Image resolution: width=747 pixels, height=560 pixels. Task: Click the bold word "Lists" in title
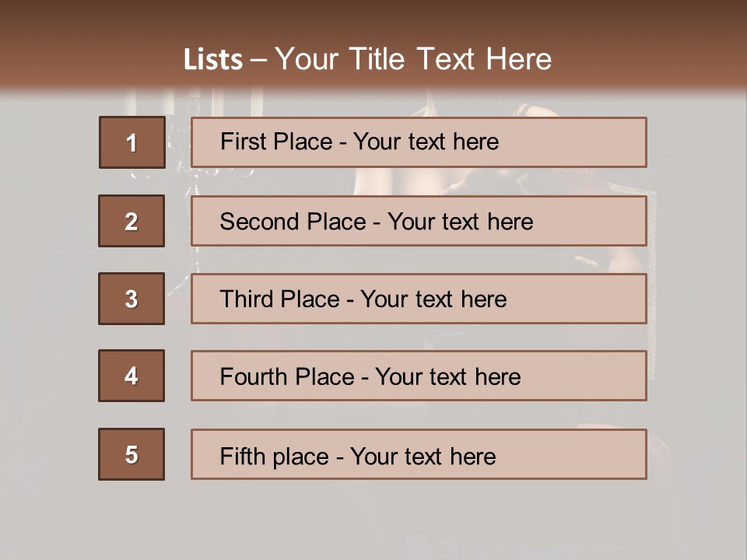point(213,60)
